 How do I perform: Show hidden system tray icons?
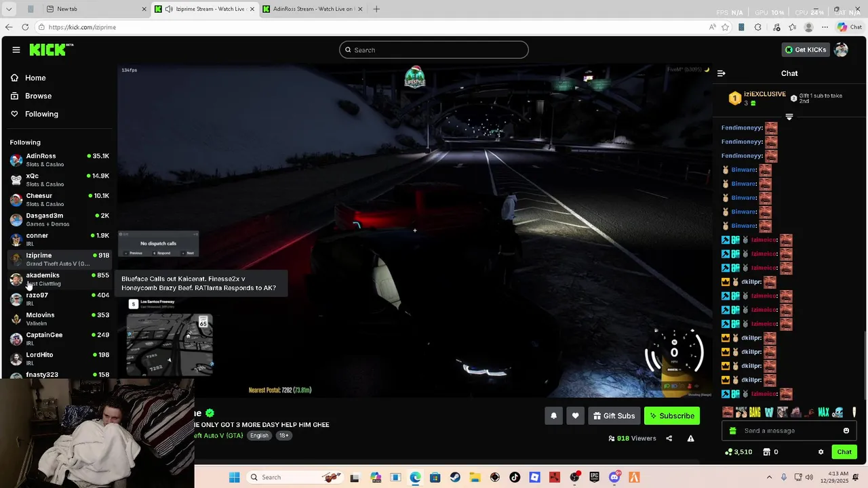(769, 477)
